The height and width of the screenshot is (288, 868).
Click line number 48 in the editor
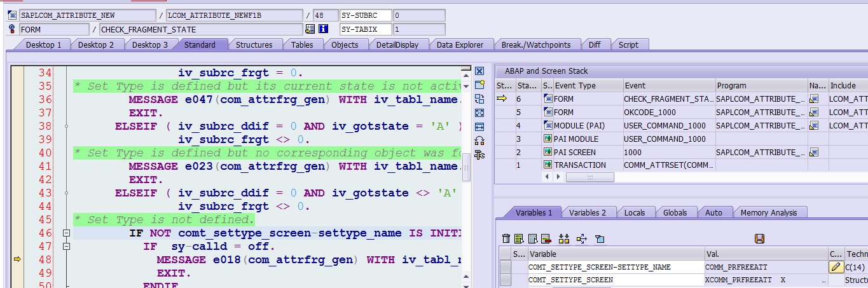pos(45,259)
